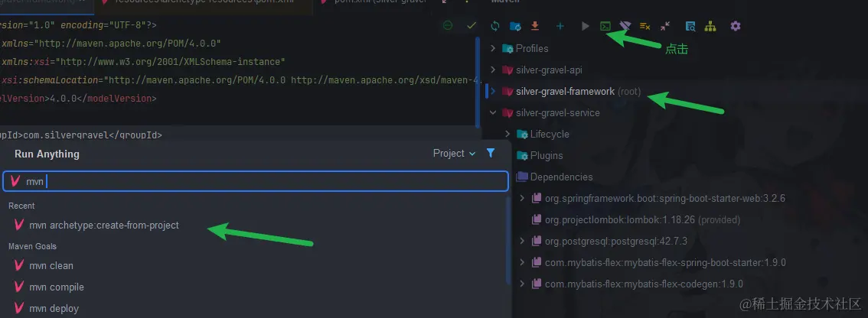Show Maven dependencies diagram icon
Screen dimensions: 868x318
[710, 26]
